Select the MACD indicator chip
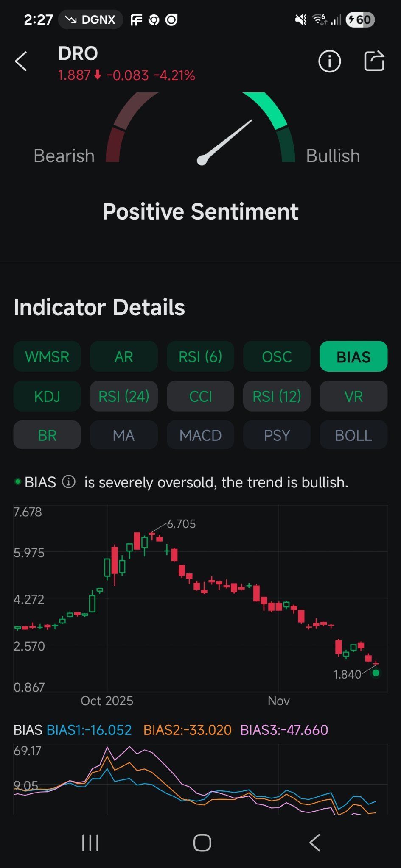Image resolution: width=401 pixels, height=868 pixels. (200, 435)
